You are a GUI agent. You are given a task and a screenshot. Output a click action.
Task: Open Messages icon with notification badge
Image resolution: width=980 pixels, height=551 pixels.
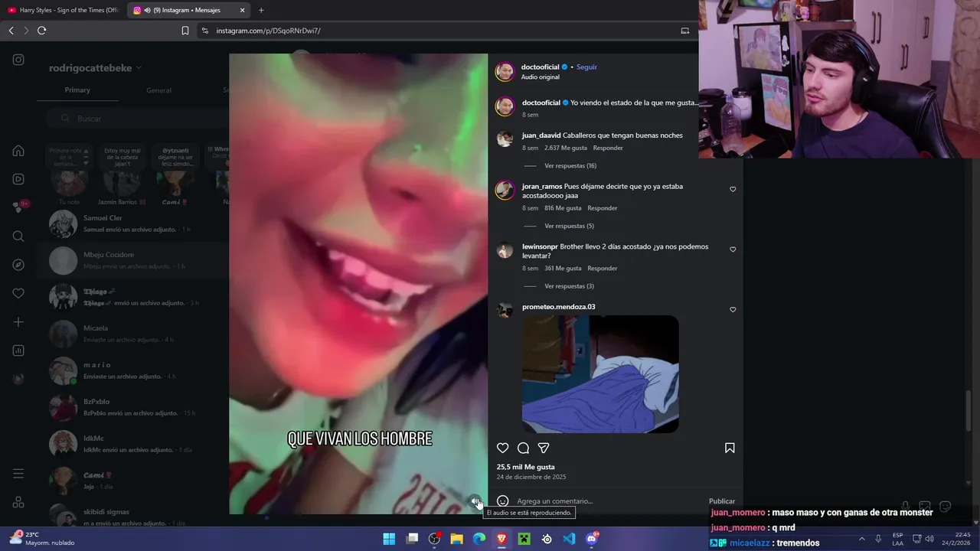click(20, 207)
